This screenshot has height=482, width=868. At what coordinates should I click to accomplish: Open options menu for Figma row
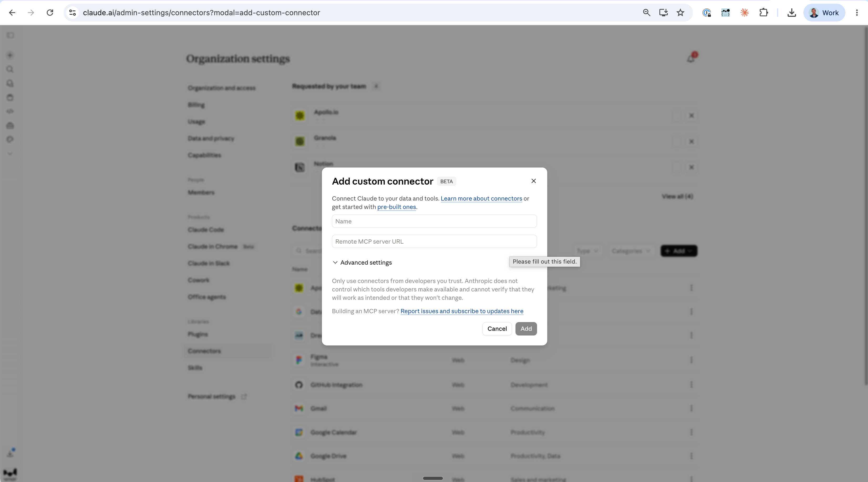coord(691,360)
